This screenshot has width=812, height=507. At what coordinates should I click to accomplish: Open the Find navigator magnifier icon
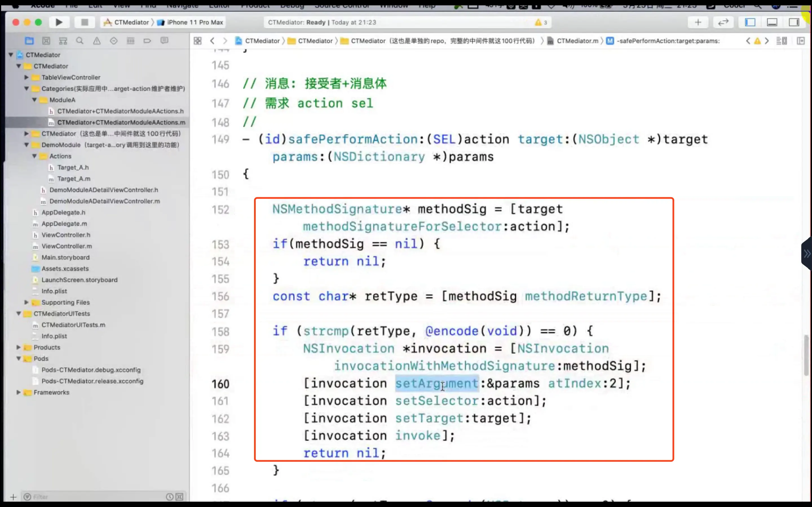[x=80, y=41]
